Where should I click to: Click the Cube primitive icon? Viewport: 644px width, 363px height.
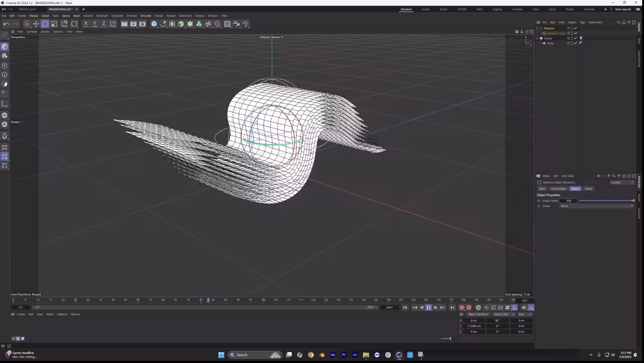(x=154, y=24)
